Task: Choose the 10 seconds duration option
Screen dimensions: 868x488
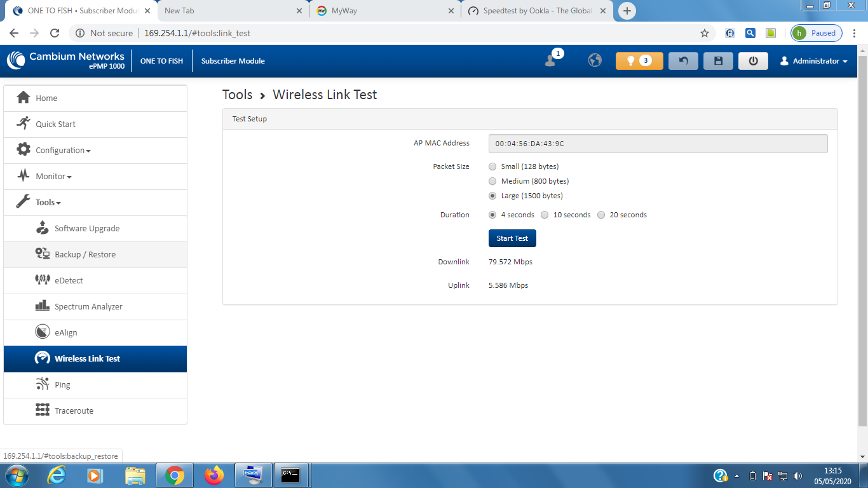Action: pos(545,215)
